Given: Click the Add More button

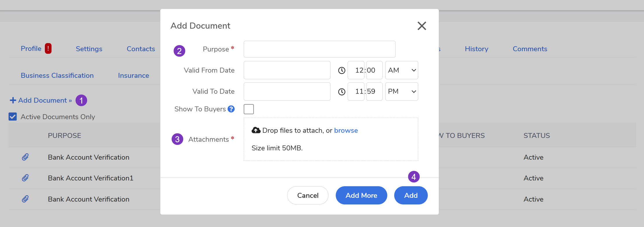Looking at the screenshot, I should pos(361,195).
